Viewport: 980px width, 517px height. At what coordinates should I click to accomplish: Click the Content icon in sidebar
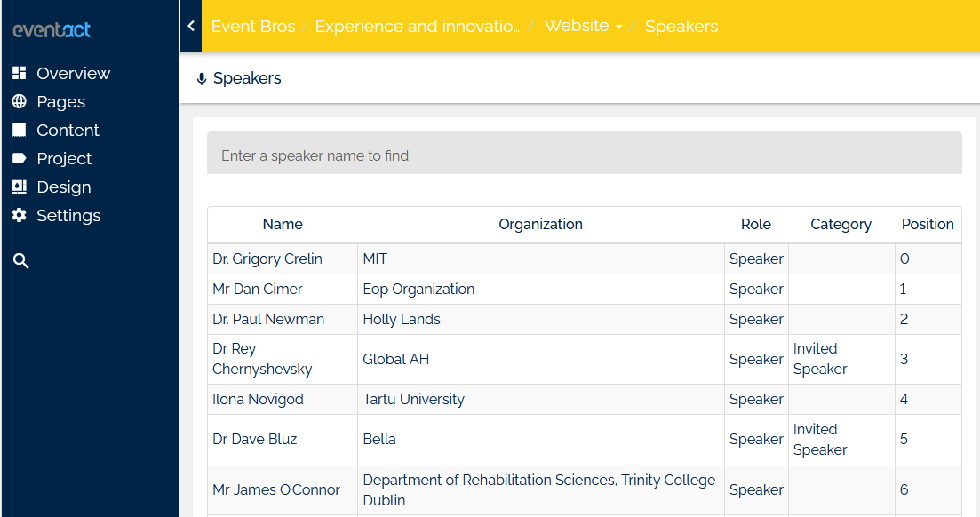tap(19, 130)
